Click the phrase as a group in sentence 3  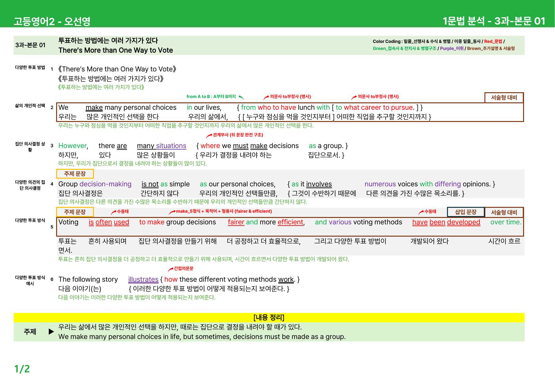(326, 146)
